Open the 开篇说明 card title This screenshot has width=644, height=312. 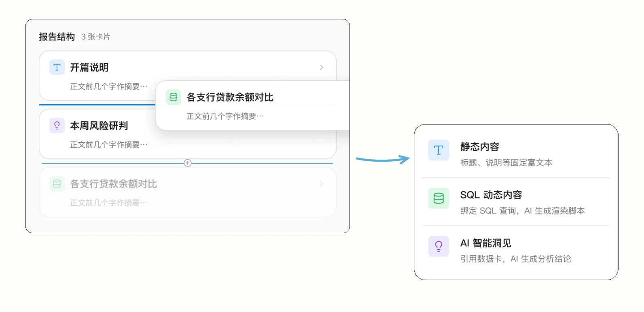(89, 67)
